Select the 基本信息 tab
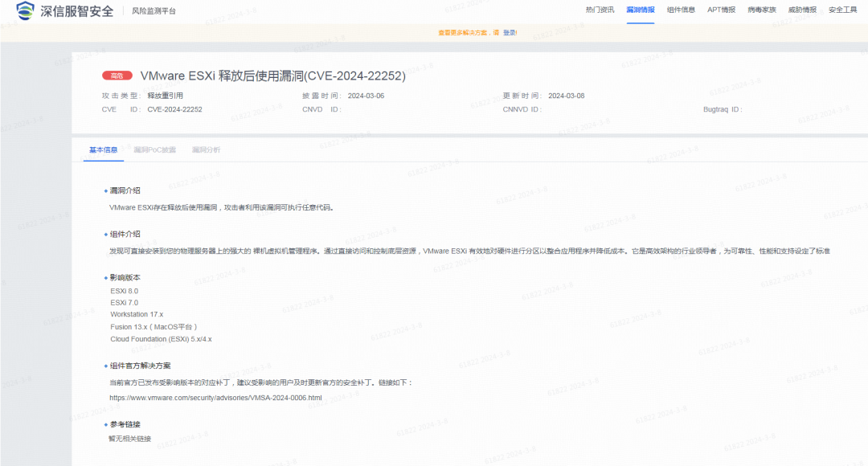Image resolution: width=868 pixels, height=466 pixels. (104, 150)
